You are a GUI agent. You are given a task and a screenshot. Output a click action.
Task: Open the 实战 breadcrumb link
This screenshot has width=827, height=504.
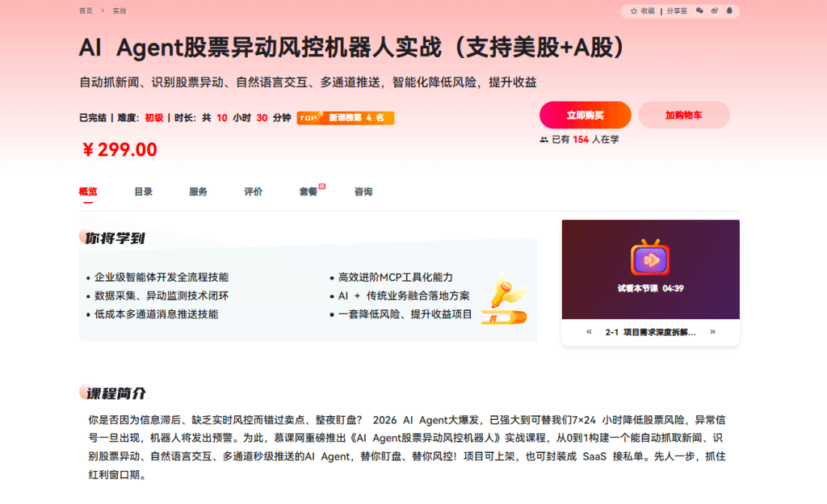point(120,11)
